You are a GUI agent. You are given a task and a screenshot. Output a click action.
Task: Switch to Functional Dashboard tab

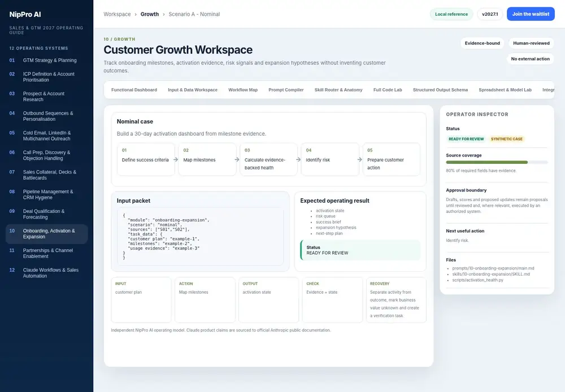click(x=134, y=90)
